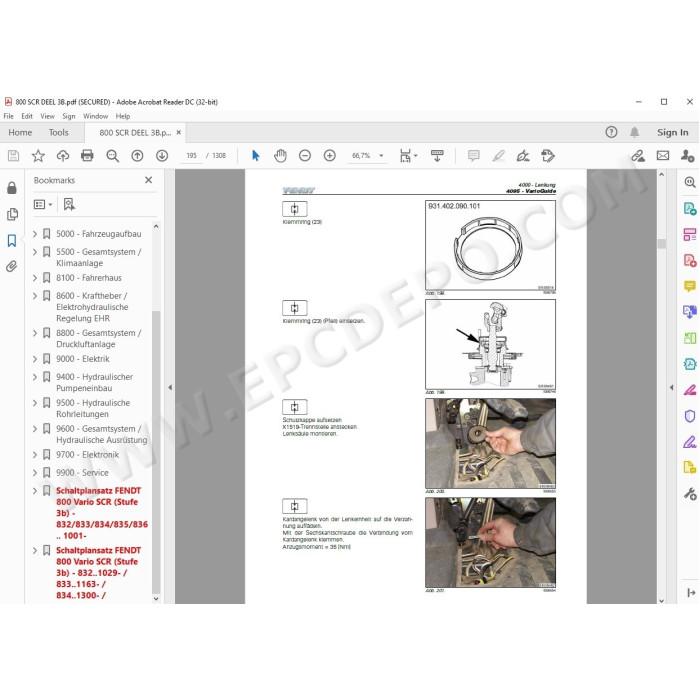
Task: Open 9400 - Hydraulischer Pumpeneinbau bookmark
Action: pyautogui.click(x=95, y=382)
